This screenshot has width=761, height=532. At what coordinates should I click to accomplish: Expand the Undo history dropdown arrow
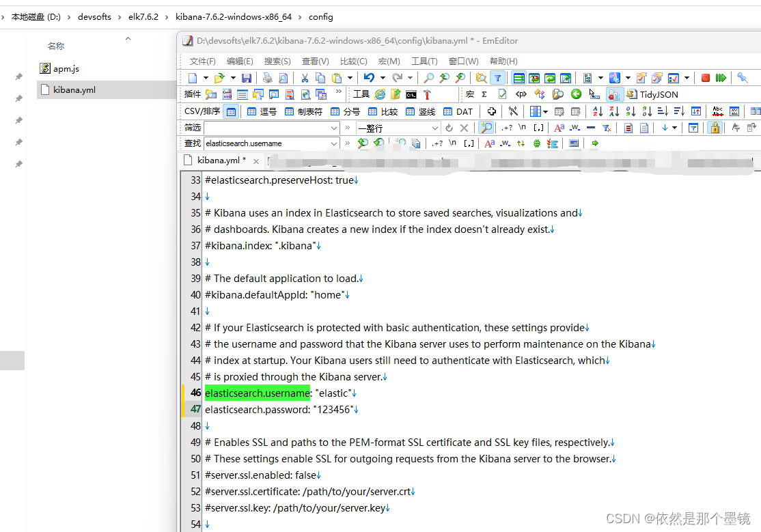click(x=383, y=78)
